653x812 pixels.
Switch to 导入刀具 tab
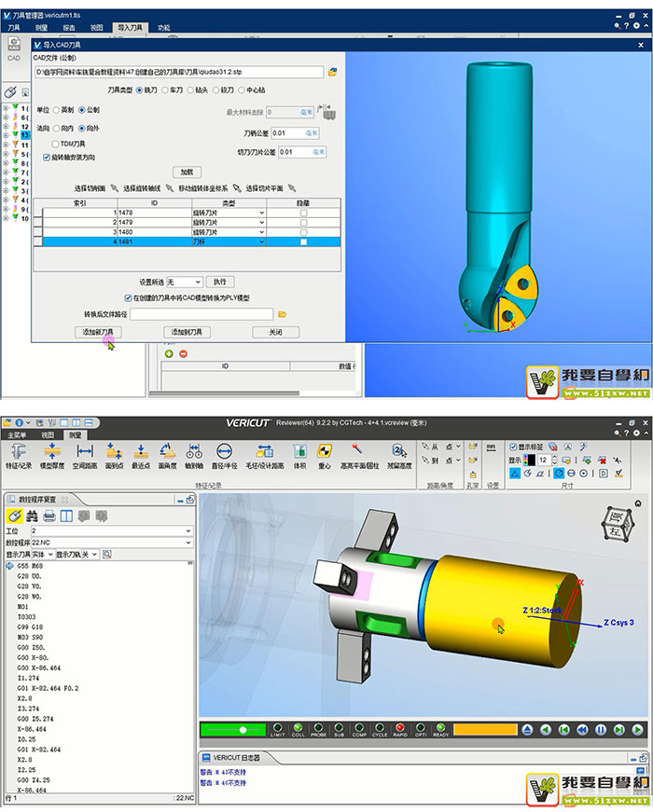point(130,27)
